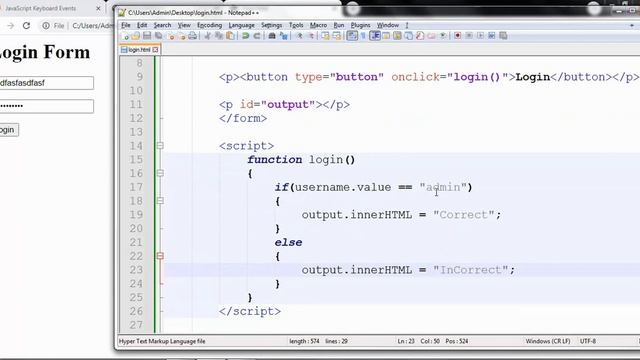Open User Defined Language icon

pos(386,36)
